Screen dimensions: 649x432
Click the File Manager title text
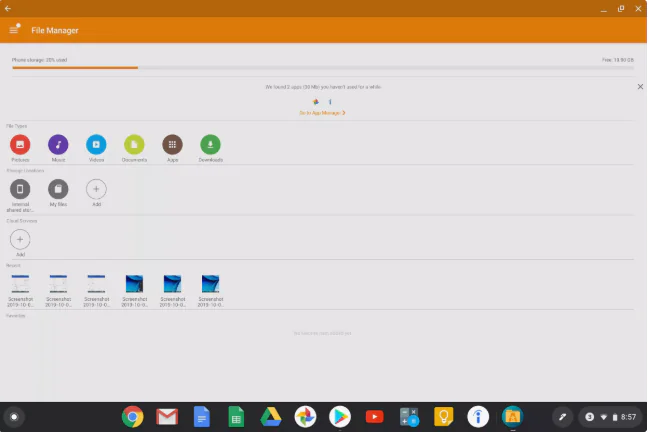tap(55, 30)
